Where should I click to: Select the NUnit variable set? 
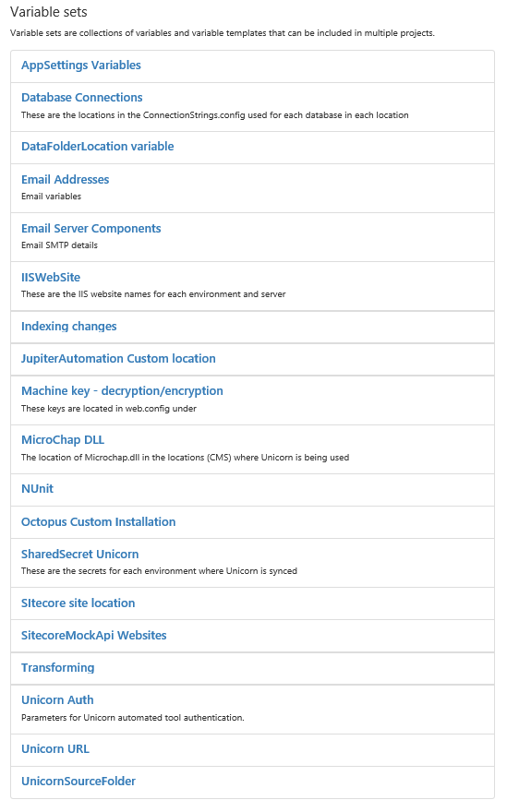(x=37, y=488)
